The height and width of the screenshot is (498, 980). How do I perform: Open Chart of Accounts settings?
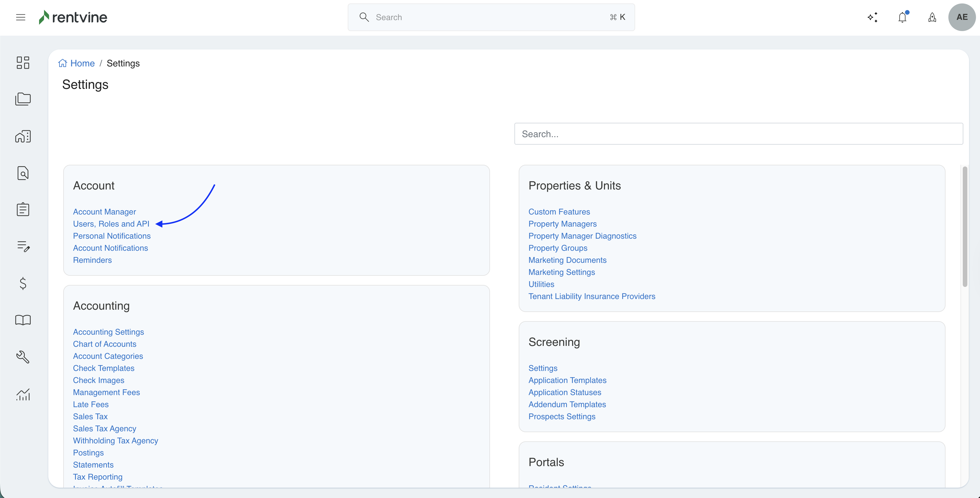(105, 344)
